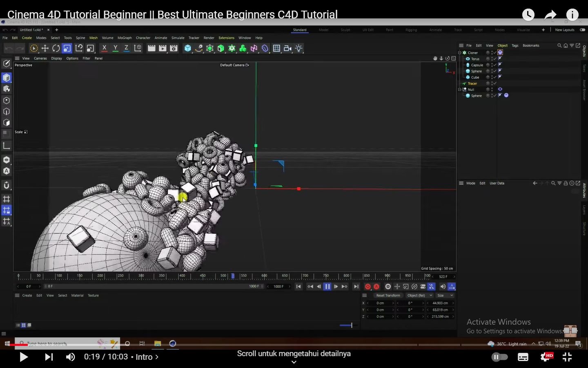Open the viewport hamburger menu
Image resolution: width=588 pixels, height=368 pixels.
click(17, 58)
